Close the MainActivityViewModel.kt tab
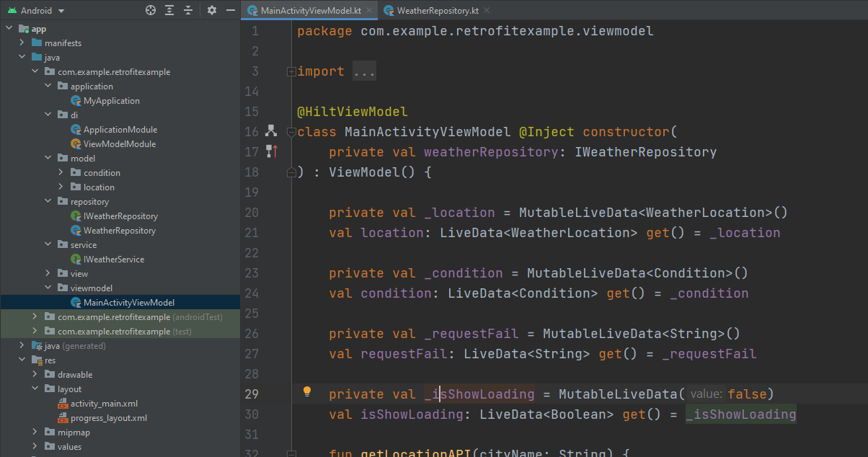 click(368, 11)
